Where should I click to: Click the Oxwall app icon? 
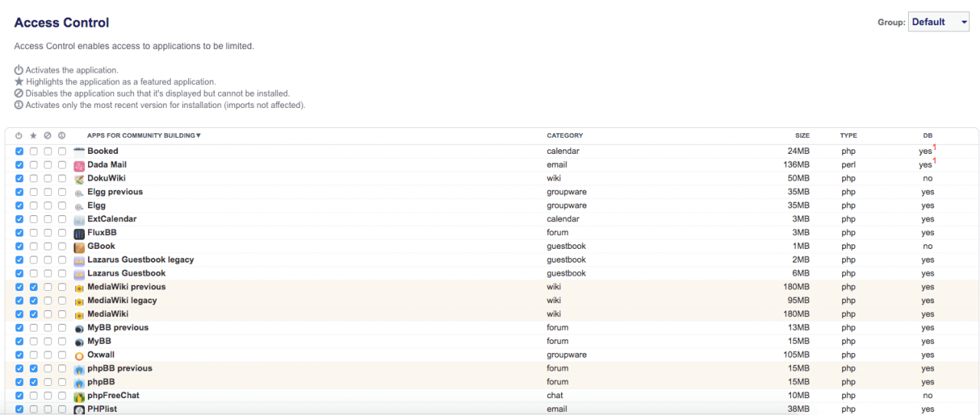coord(79,355)
